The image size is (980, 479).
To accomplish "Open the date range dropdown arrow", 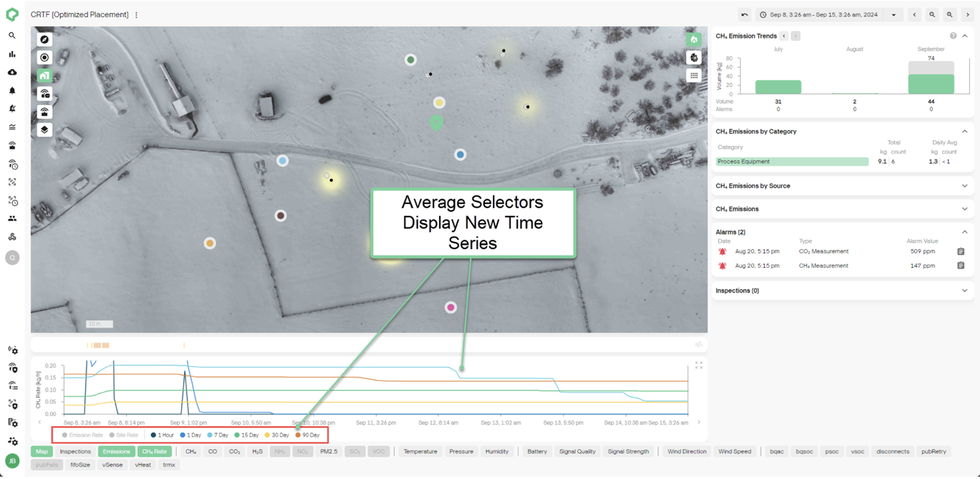I will point(894,15).
